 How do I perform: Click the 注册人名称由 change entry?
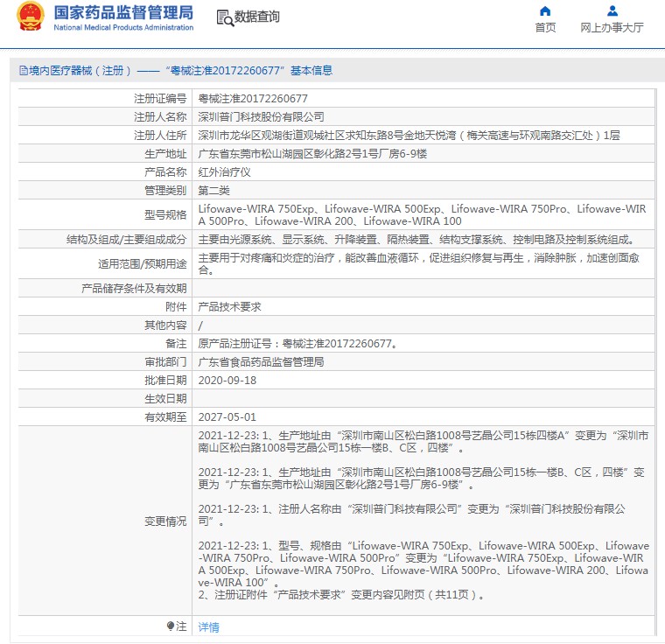tap(411, 514)
